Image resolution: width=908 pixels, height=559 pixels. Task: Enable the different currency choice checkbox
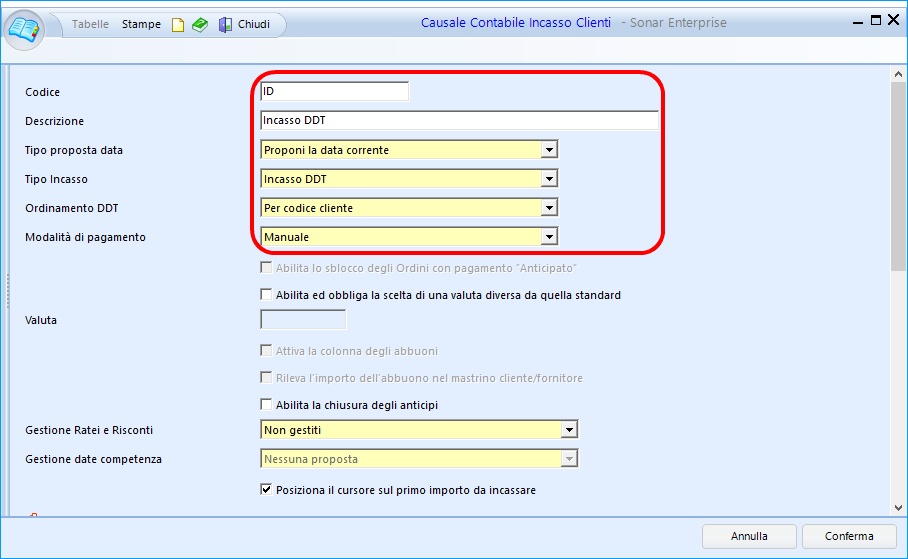click(x=266, y=295)
